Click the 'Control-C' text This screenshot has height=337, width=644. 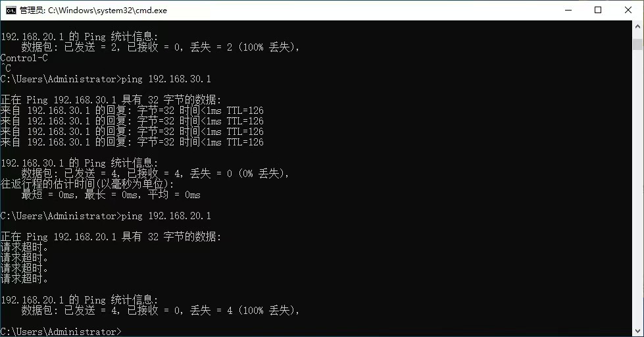pos(24,58)
